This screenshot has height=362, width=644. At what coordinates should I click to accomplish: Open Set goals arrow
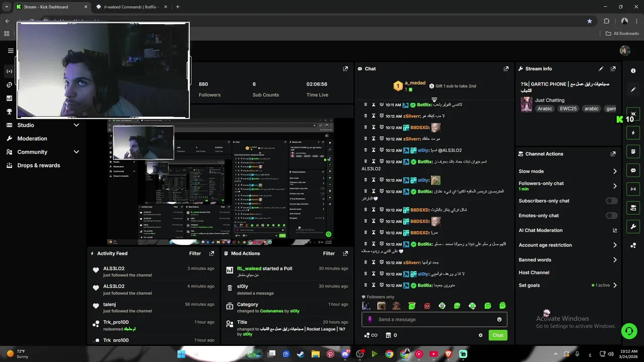615,285
